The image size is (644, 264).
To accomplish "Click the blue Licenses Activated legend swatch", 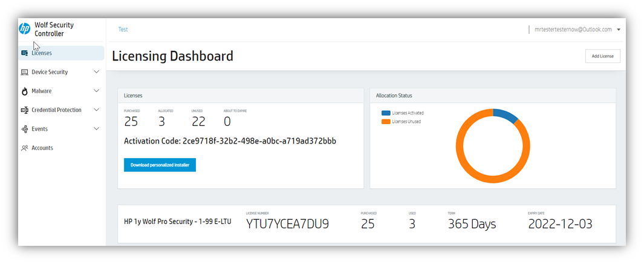I will pyautogui.click(x=386, y=113).
